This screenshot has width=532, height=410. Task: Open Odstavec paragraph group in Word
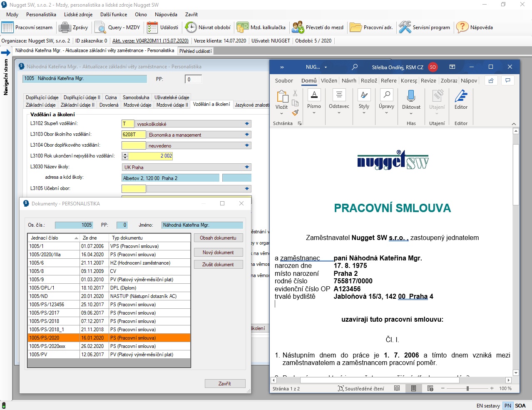tap(339, 102)
